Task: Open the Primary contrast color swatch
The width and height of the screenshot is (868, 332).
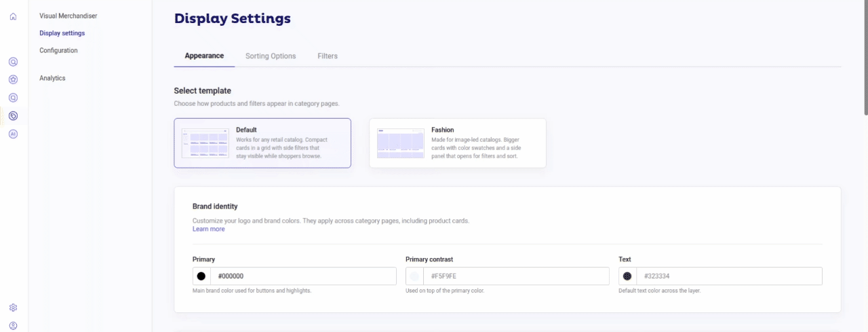Action: tap(414, 276)
